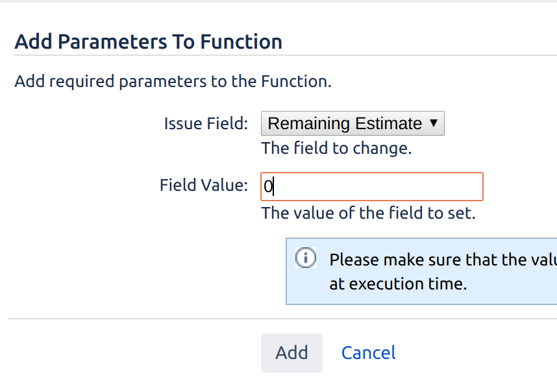Click the Add button
This screenshot has width=557, height=392.
click(291, 353)
